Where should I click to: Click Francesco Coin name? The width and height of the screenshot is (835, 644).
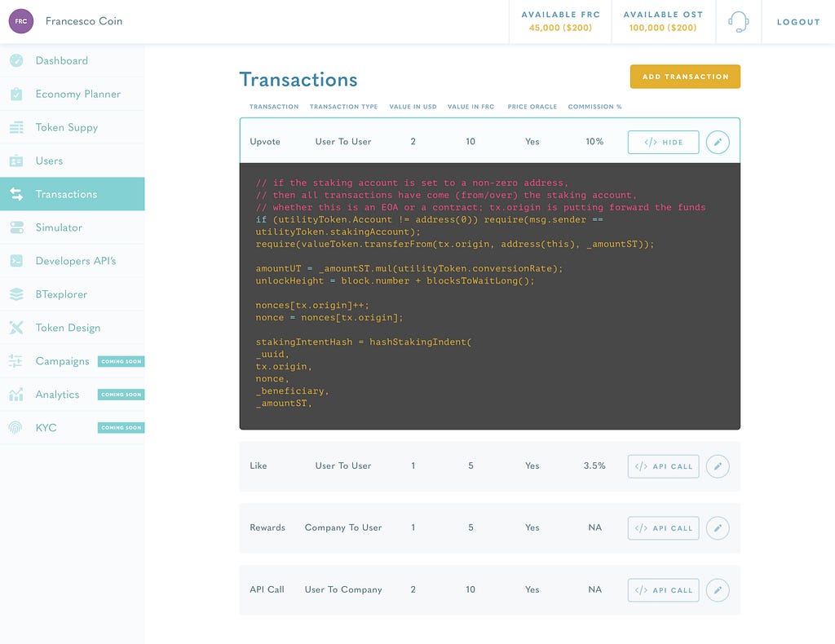pos(84,20)
